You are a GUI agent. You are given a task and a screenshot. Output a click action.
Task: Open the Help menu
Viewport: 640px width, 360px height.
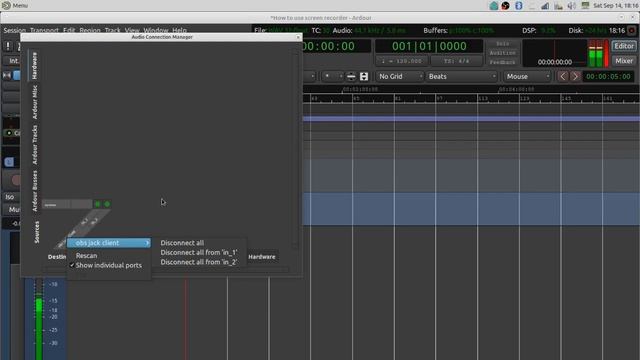(x=179, y=30)
